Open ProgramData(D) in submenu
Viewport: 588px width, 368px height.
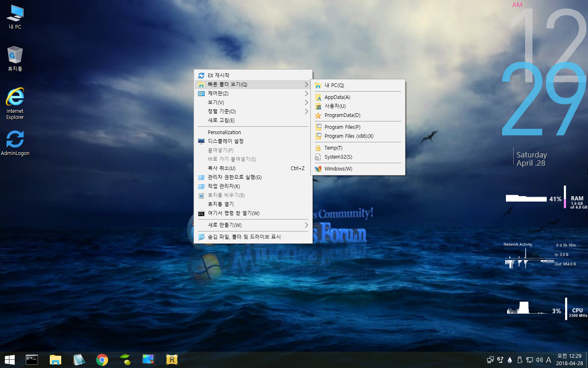(358, 115)
